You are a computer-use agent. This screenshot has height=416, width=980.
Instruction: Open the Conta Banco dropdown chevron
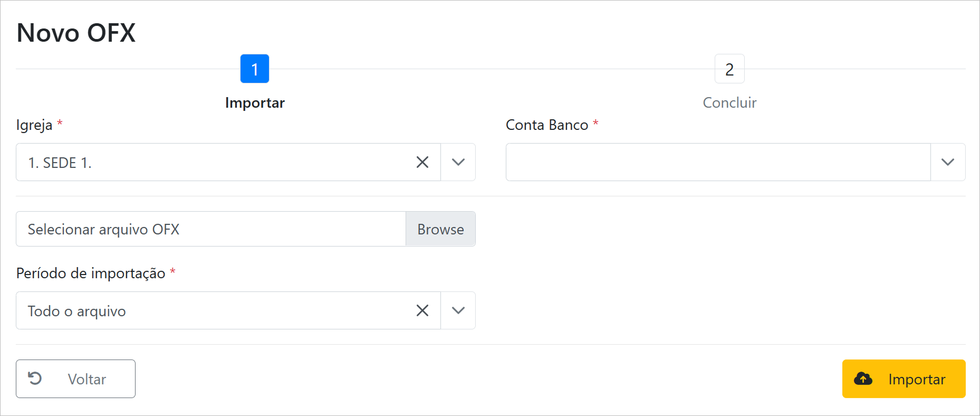click(948, 162)
